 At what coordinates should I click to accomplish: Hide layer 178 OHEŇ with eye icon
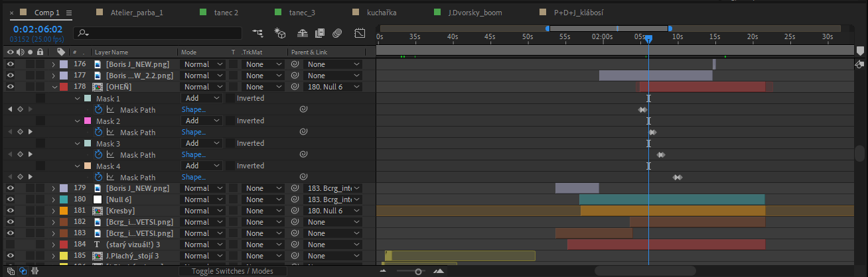point(10,87)
